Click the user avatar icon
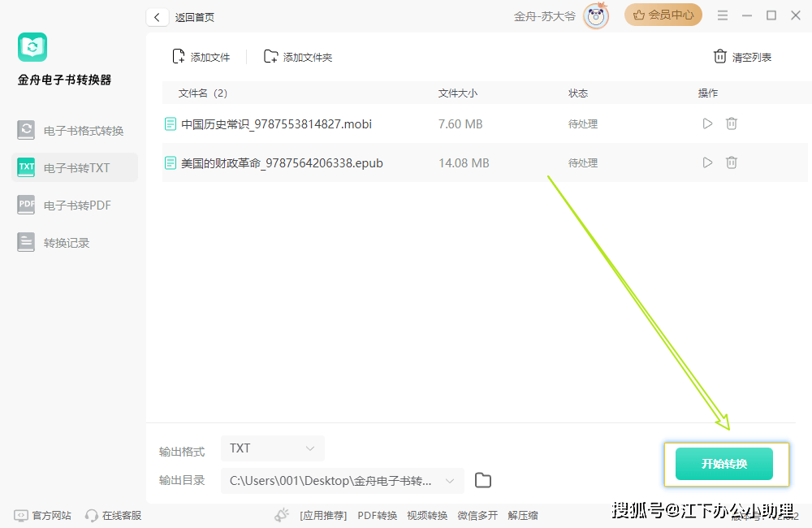Screen dimensions: 812x528 pos(596,16)
